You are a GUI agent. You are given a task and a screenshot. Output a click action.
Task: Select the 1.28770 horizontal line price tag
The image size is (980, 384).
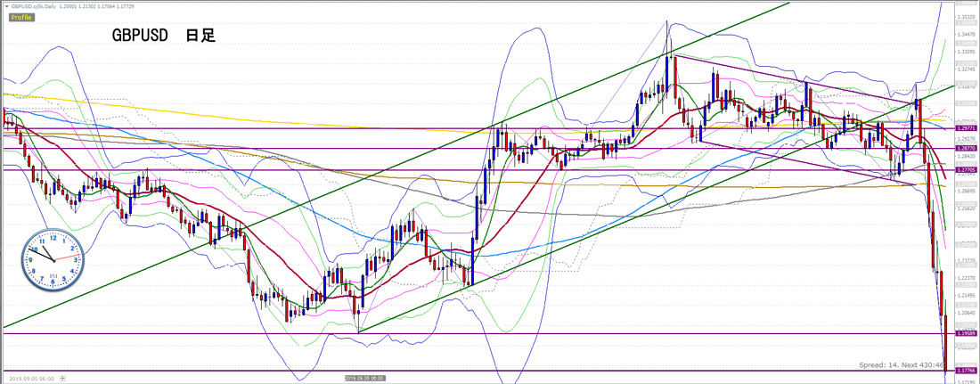coord(966,148)
